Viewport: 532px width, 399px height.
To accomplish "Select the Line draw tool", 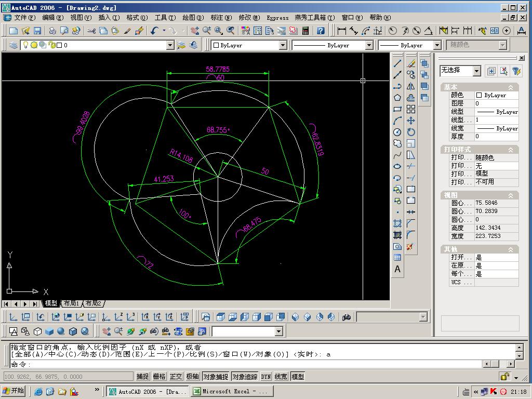I will tap(397, 63).
